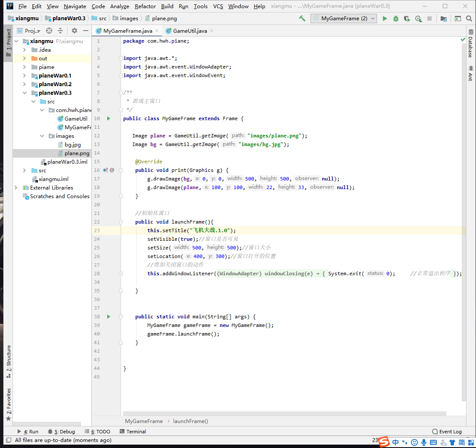Run with coverage icon in toolbar
Image resolution: width=476 pixels, height=448 pixels.
tap(407, 19)
